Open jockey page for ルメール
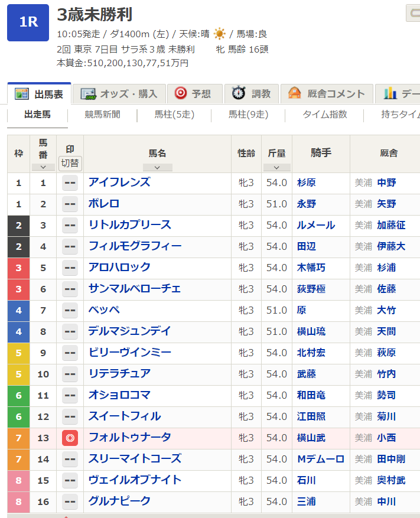The image size is (420, 518). click(316, 225)
